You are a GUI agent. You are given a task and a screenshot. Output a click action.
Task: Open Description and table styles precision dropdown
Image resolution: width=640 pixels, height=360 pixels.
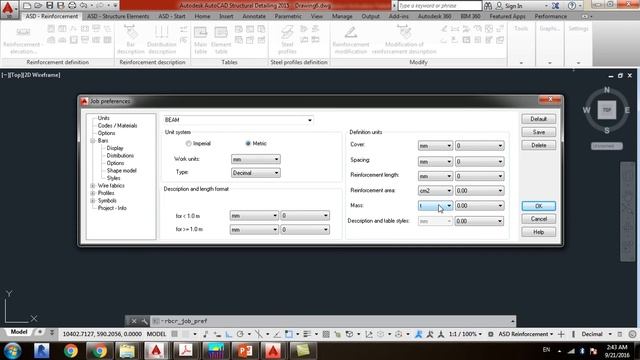480,221
